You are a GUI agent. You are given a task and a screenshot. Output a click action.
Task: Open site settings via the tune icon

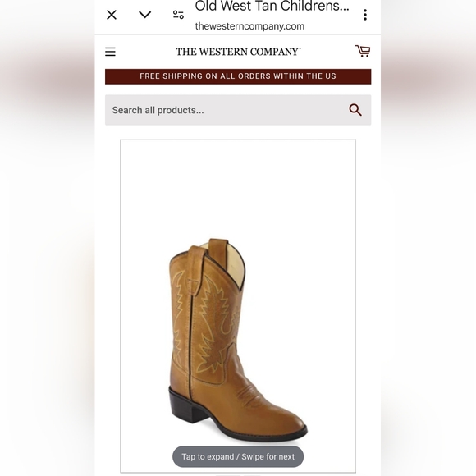click(x=178, y=15)
